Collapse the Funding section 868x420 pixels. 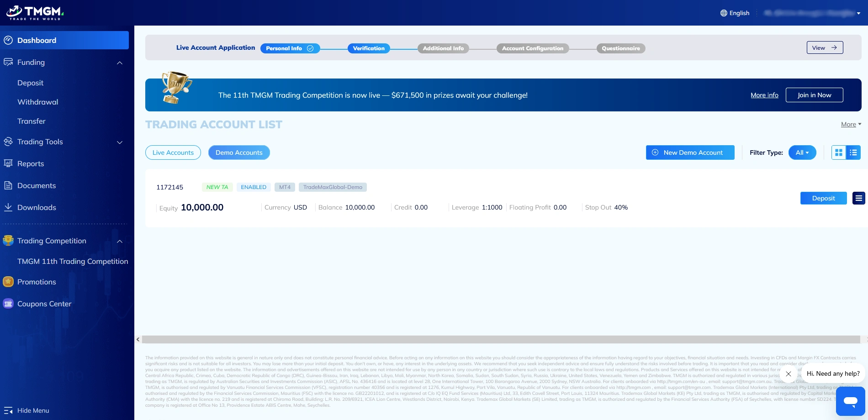119,63
